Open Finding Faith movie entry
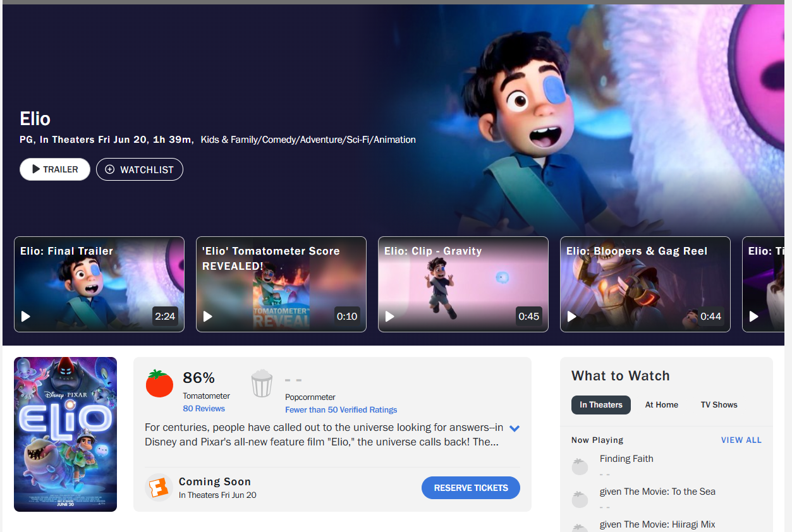Image resolution: width=792 pixels, height=532 pixels. pyautogui.click(x=626, y=459)
